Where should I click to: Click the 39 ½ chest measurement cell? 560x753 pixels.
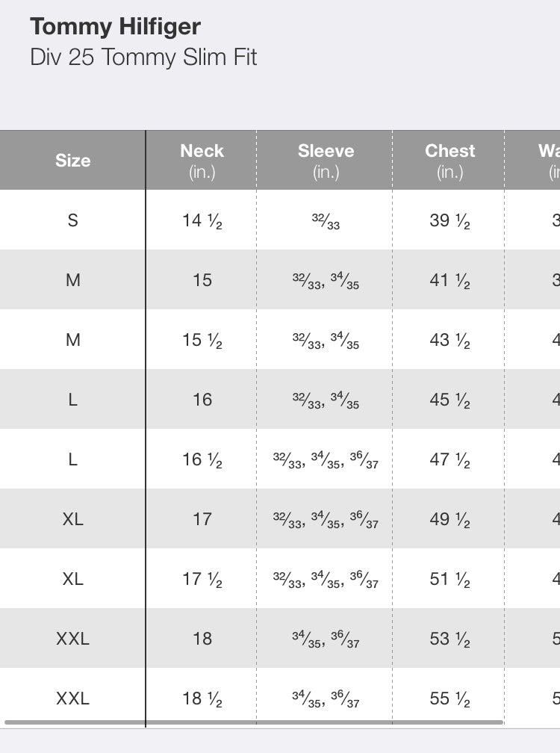(x=449, y=220)
